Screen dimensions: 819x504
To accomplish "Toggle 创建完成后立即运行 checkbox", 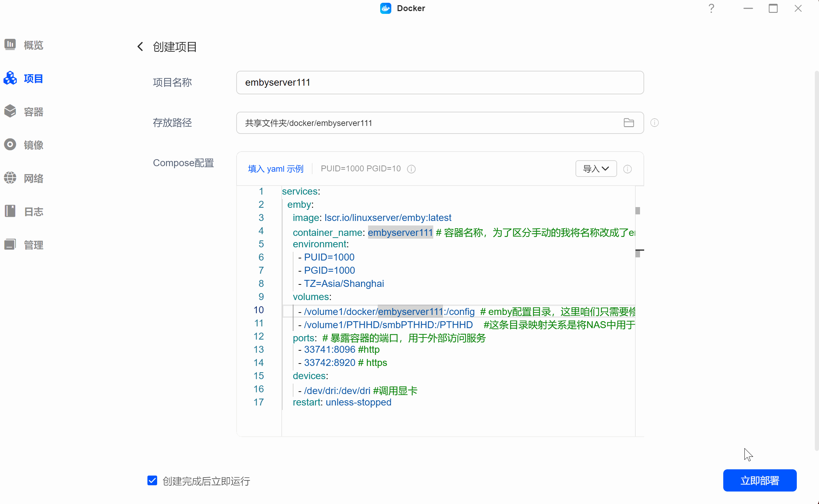I will pos(152,480).
